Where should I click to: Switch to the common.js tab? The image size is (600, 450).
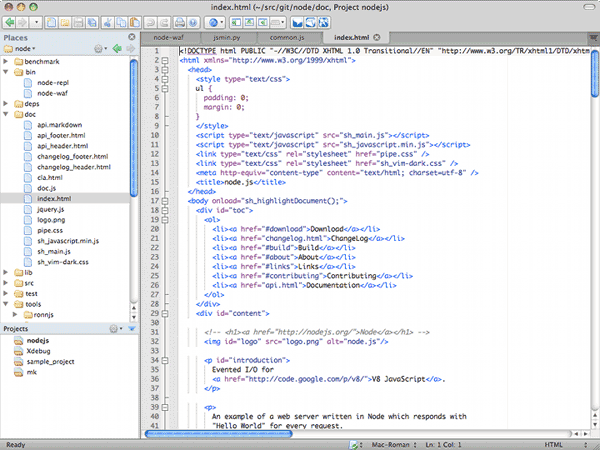click(286, 38)
